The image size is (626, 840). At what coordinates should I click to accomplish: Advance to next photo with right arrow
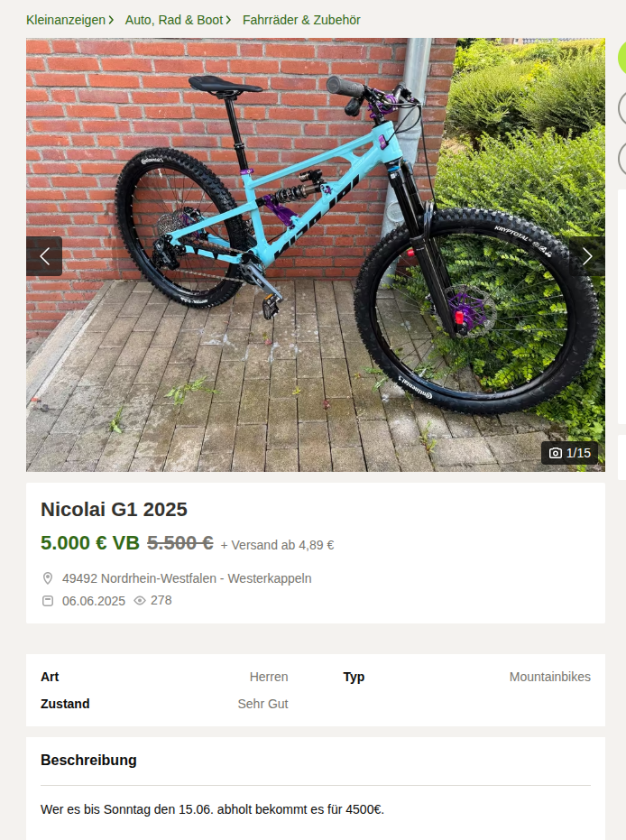(587, 256)
